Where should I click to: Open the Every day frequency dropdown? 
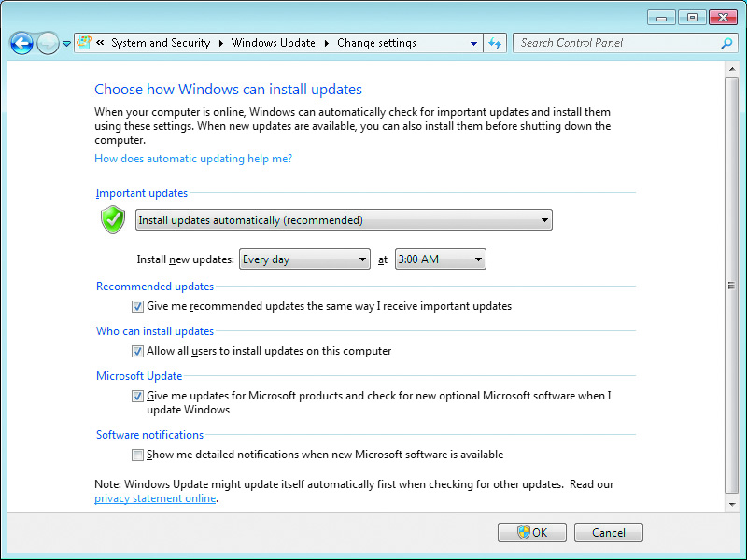304,259
